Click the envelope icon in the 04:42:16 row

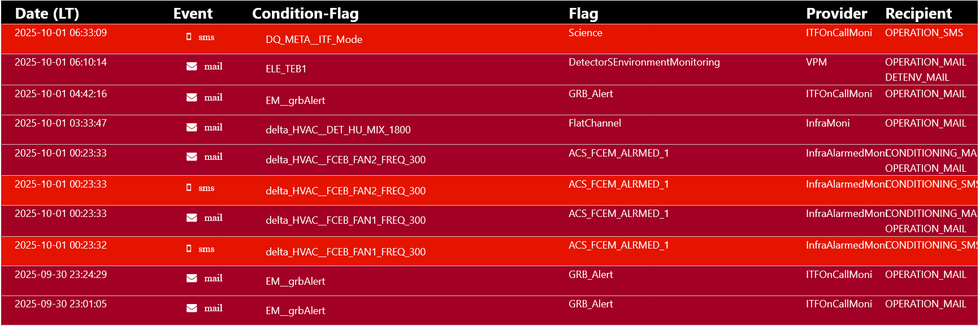click(192, 98)
